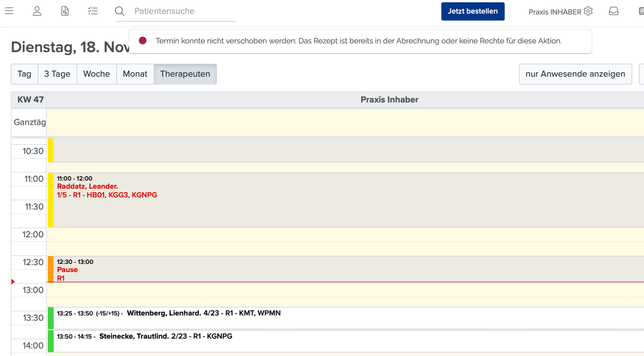Viewport: 644px width, 356px height.
Task: Select the Monat view tab
Action: (x=135, y=74)
